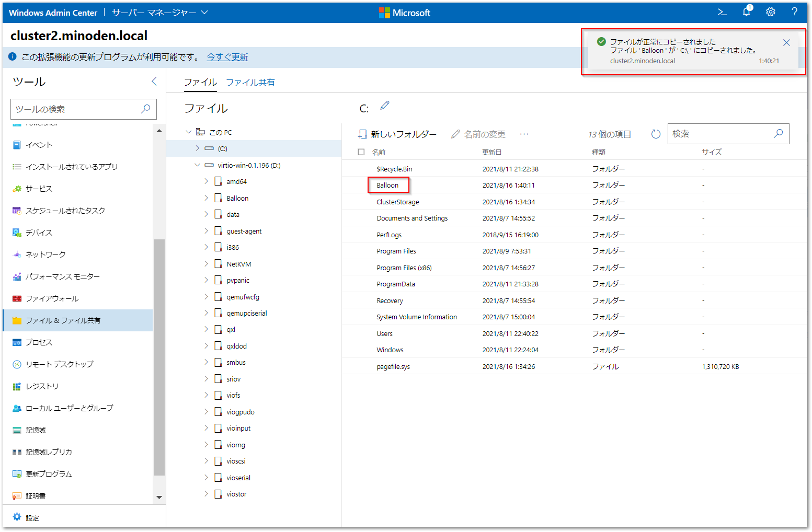Open the settings gear in the header
The width and height of the screenshot is (812, 532).
pos(771,12)
